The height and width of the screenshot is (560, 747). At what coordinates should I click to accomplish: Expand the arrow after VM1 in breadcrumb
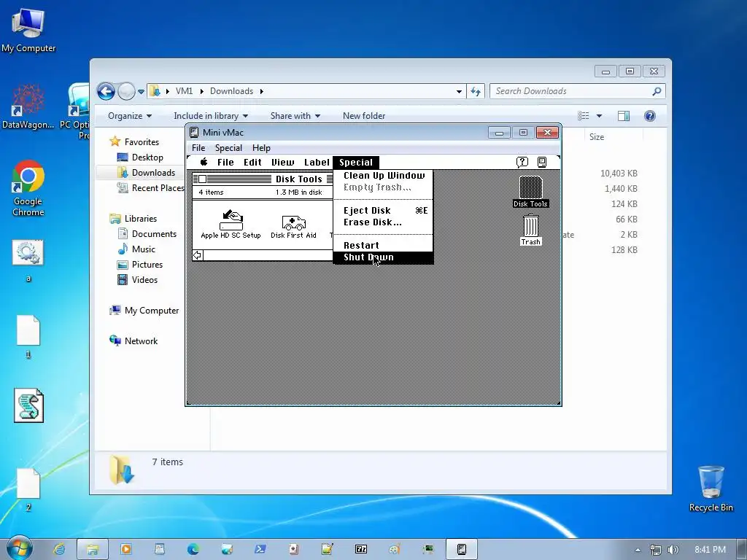coord(201,91)
